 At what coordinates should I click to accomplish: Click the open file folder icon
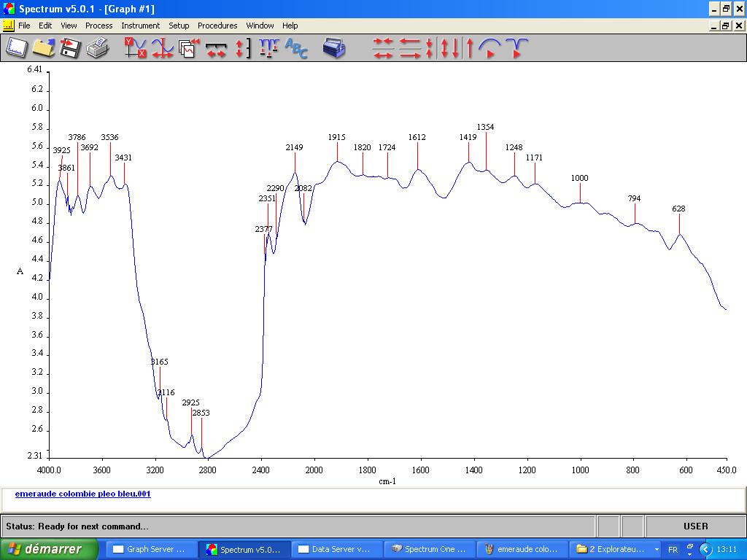[44, 48]
